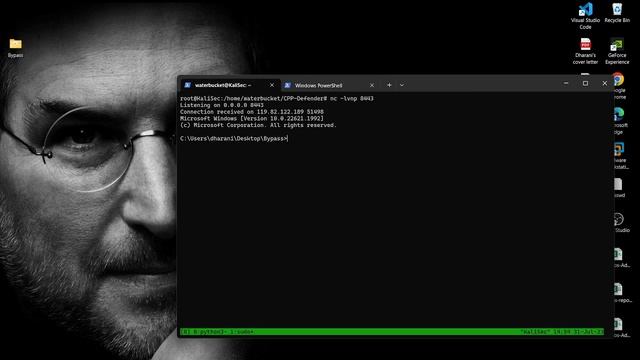This screenshot has width=640, height=360.
Task: Open Dharani's cover letter PDF
Action: (585, 51)
